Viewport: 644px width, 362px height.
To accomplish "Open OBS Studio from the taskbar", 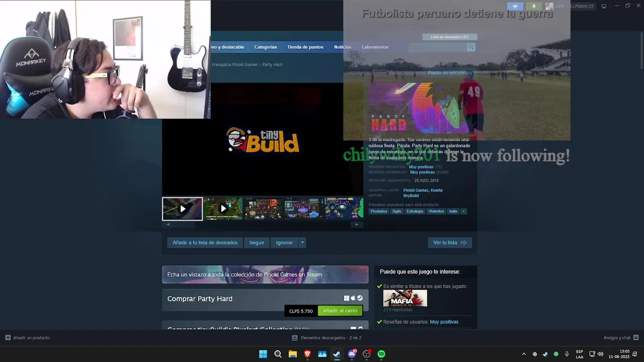I will 367,354.
